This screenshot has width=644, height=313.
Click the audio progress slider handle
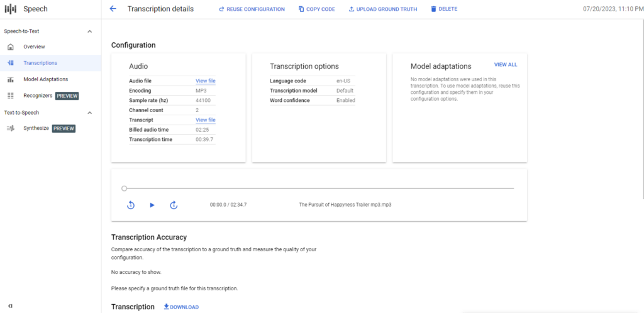click(x=124, y=188)
